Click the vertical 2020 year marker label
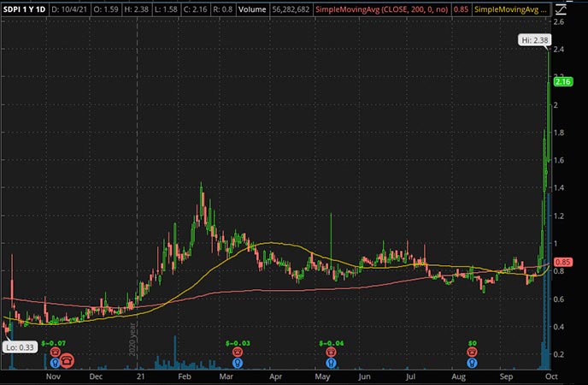The height and width of the screenshot is (385, 588). pyautogui.click(x=132, y=340)
